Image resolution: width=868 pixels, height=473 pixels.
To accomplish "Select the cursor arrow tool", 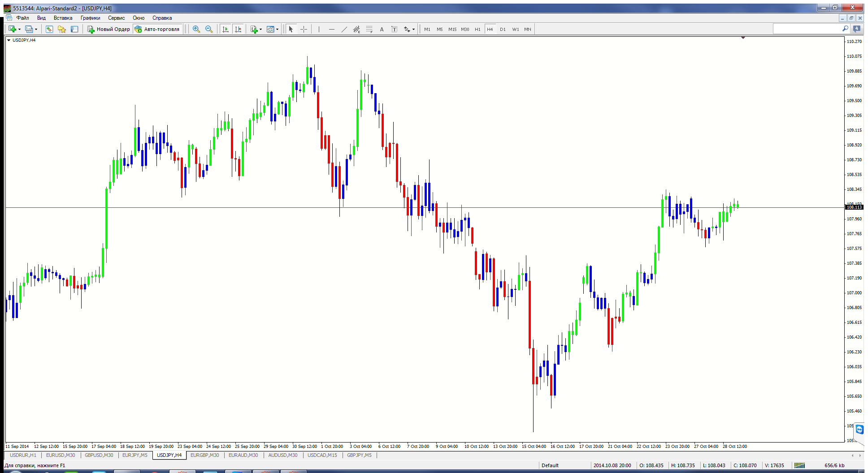I will [291, 29].
